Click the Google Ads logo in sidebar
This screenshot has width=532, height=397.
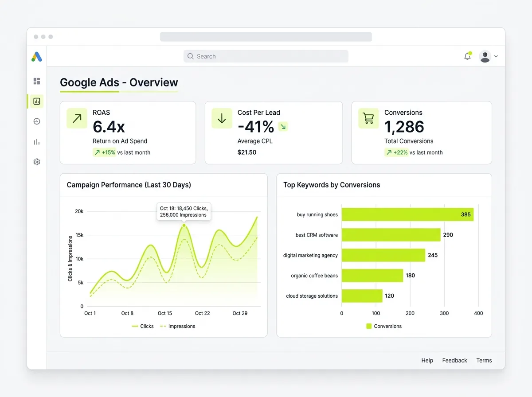click(x=37, y=57)
